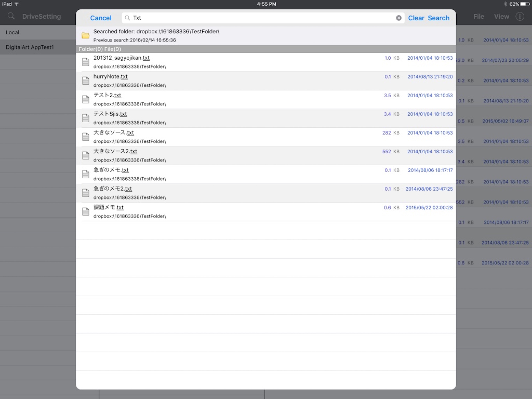Open hurryNote.txt search result
The height and width of the screenshot is (399, 532).
(266, 81)
